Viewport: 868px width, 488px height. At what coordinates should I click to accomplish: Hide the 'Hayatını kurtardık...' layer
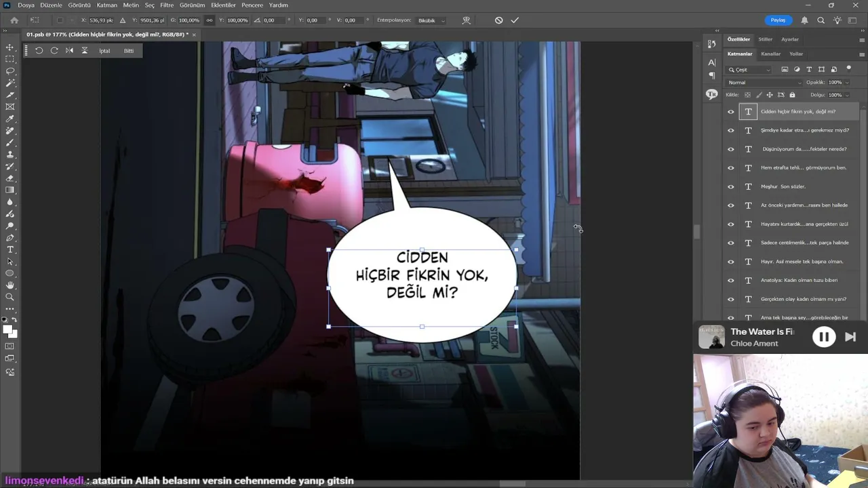(731, 224)
